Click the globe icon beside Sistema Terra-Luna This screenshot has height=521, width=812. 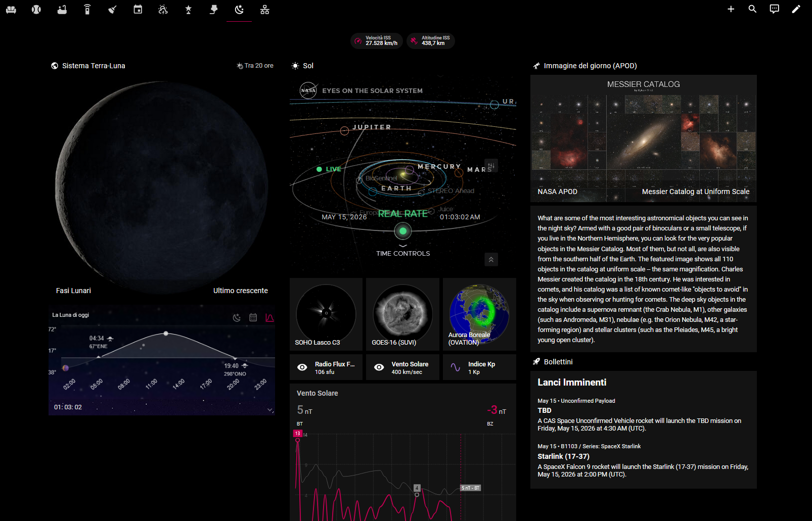[55, 66]
